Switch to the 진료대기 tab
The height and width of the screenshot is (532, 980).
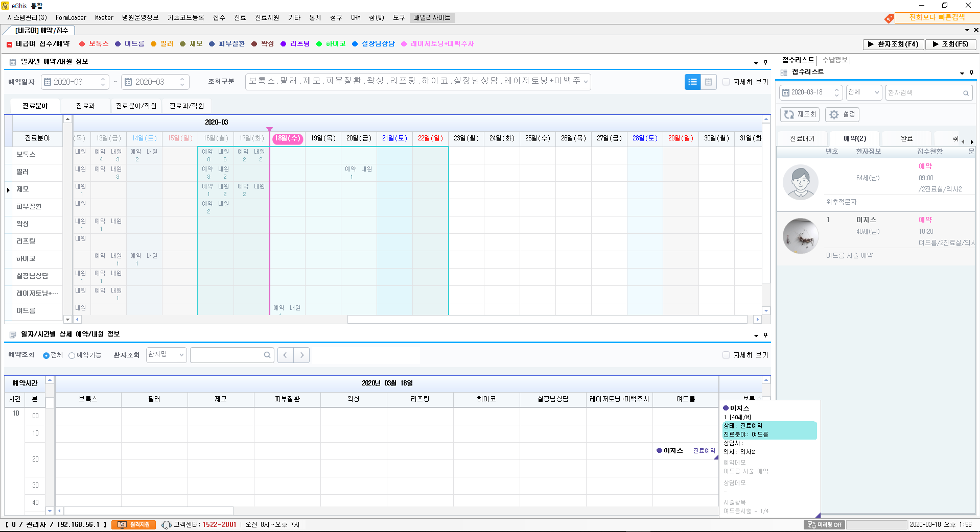point(802,138)
